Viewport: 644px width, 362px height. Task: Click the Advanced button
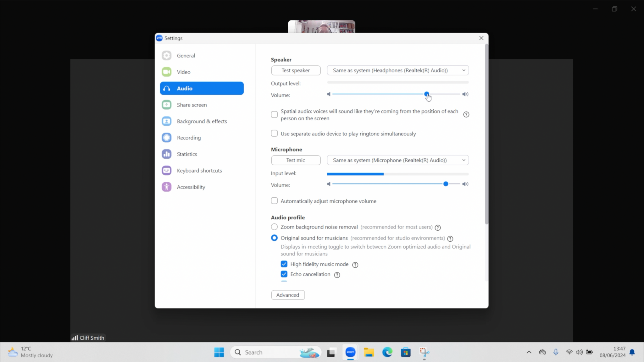(x=288, y=295)
